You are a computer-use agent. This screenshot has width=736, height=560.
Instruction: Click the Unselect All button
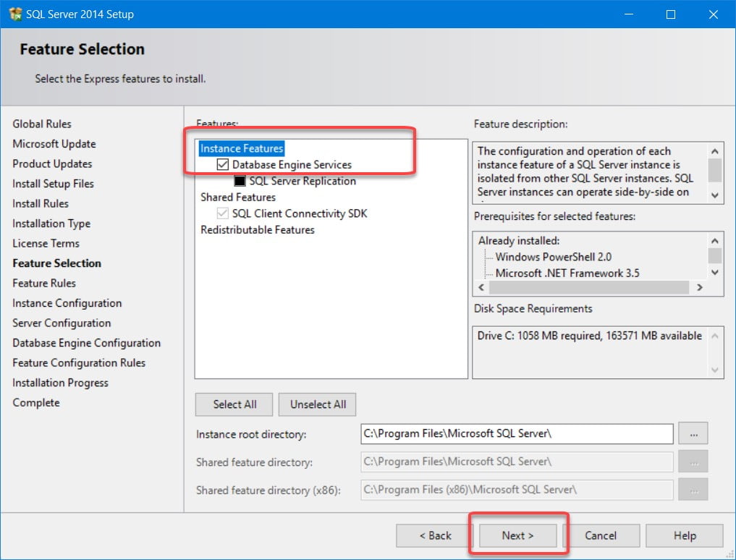(317, 404)
